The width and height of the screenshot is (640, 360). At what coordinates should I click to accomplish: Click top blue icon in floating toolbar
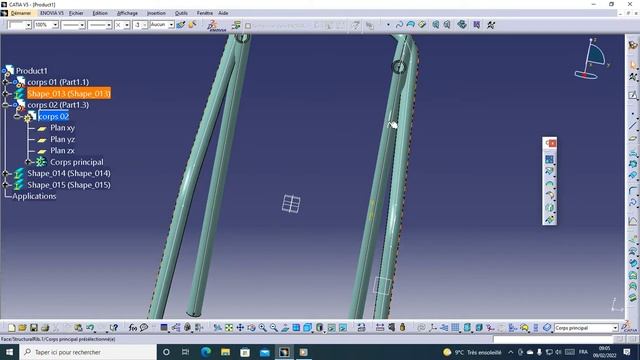coord(549,160)
